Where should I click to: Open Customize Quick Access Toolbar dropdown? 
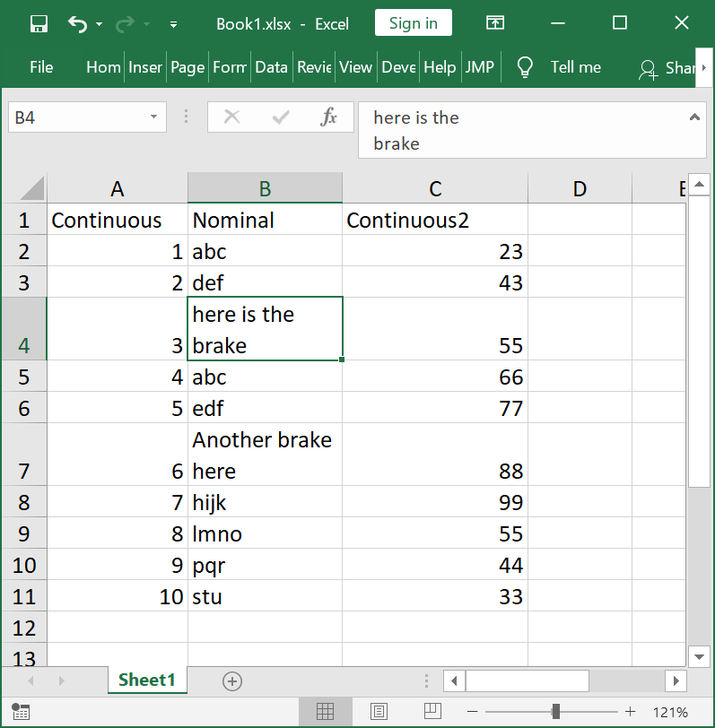tap(173, 24)
